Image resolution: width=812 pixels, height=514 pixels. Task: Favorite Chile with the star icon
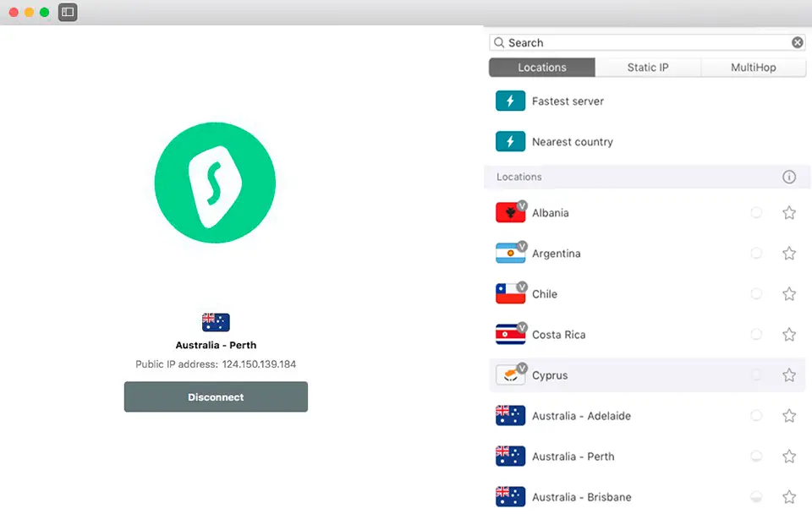[788, 294]
